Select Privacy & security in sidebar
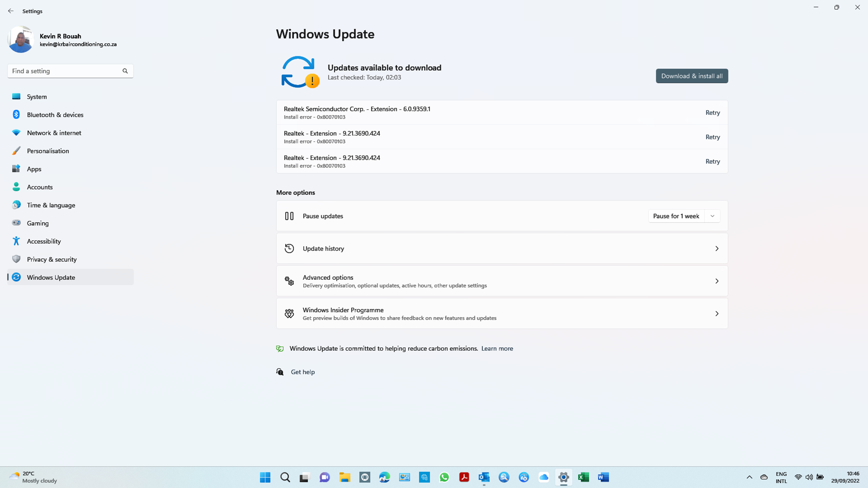This screenshot has width=868, height=488. pyautogui.click(x=52, y=259)
